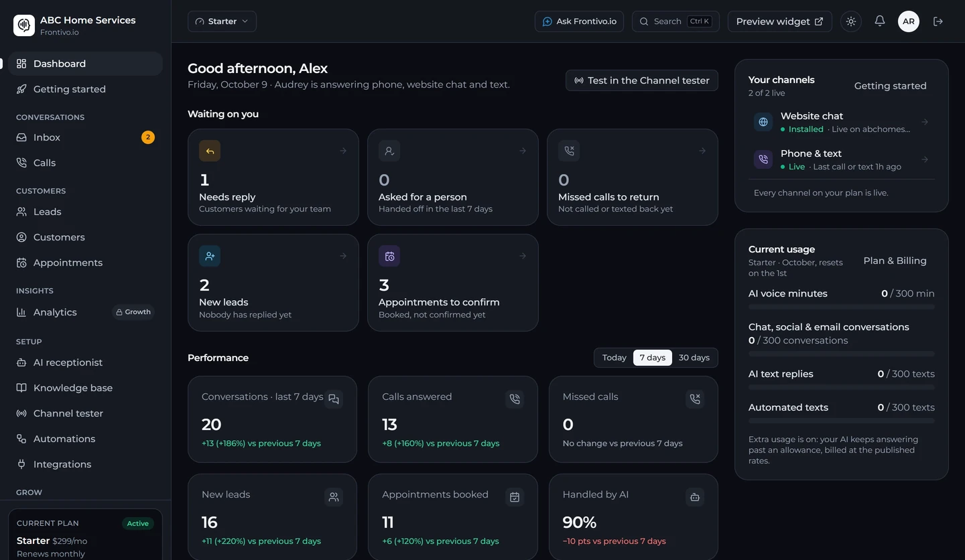Click Test in the Channel tester button
The image size is (965, 560).
[642, 80]
